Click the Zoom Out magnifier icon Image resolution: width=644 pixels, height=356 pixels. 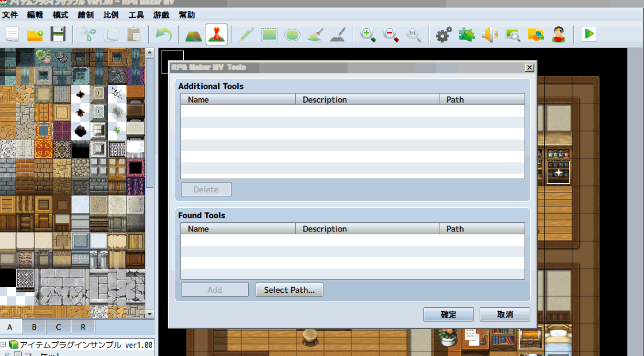pos(391,34)
